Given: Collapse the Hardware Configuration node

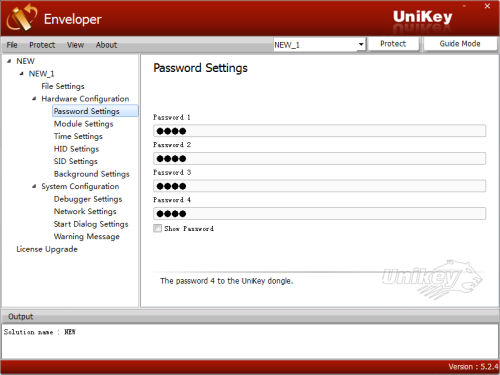Looking at the screenshot, I should tap(34, 99).
